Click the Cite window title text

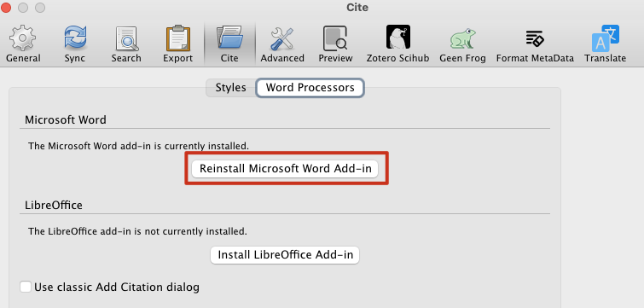coord(357,8)
